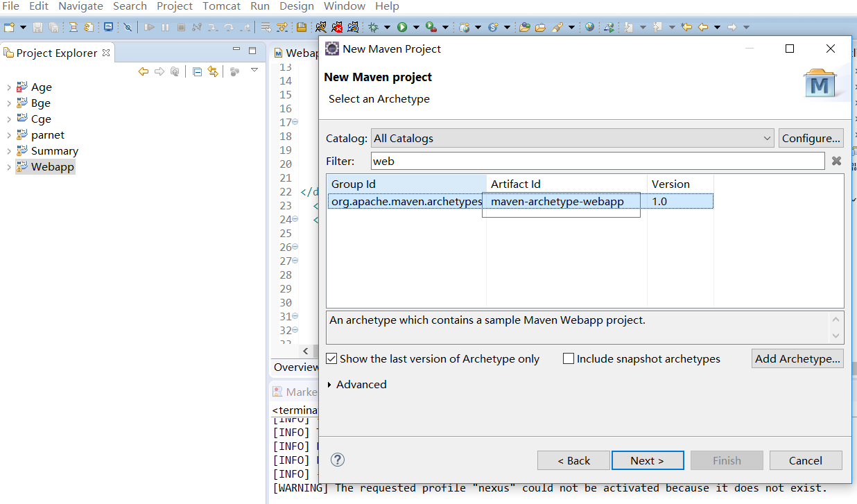Image resolution: width=857 pixels, height=504 pixels.
Task: Click the Start Tomcat cat icon
Action: 321,27
